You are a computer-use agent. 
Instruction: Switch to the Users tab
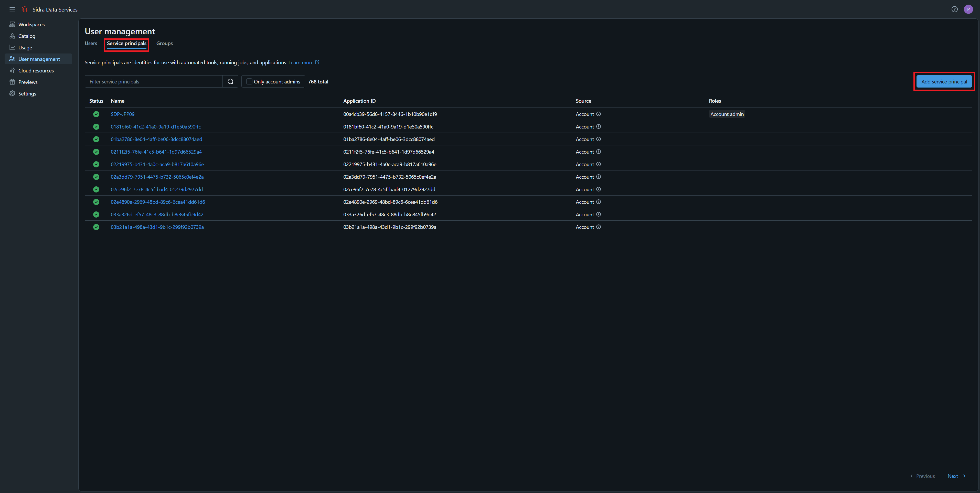[x=91, y=43]
